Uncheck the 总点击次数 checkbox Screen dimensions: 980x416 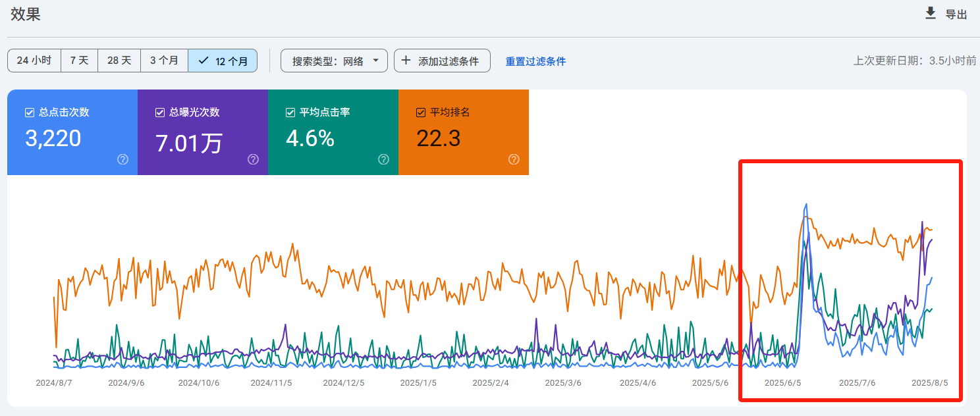30,113
